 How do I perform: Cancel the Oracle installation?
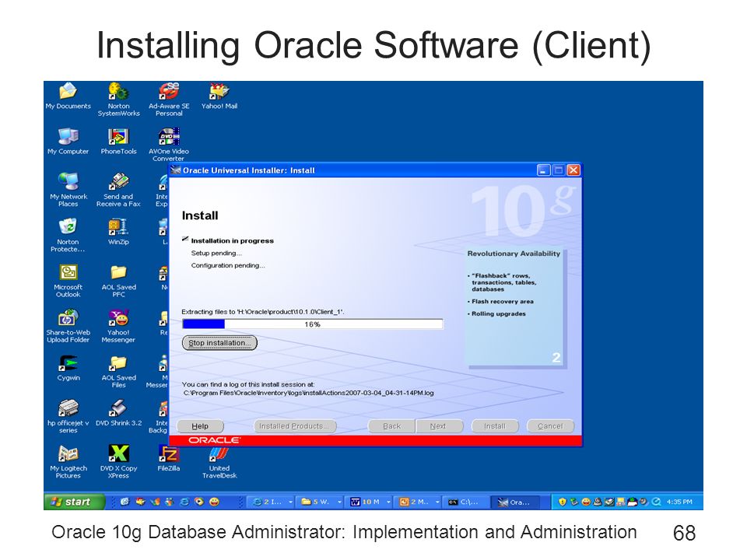551,426
